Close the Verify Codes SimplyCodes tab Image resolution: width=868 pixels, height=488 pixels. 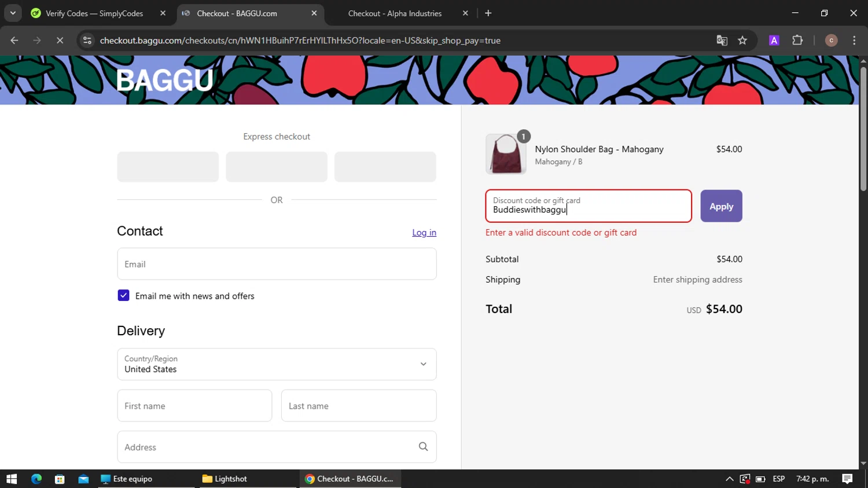click(163, 13)
